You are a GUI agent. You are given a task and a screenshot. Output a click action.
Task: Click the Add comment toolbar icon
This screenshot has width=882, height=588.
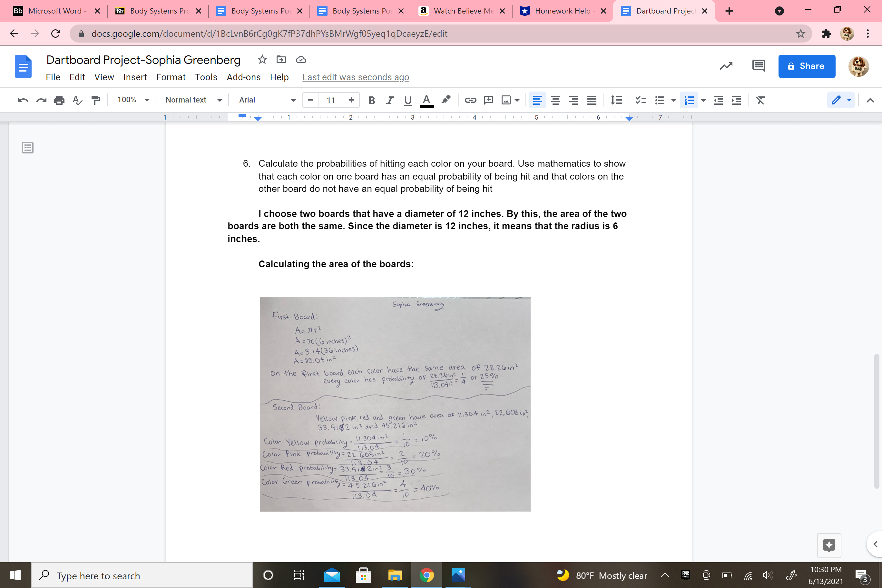coord(488,100)
